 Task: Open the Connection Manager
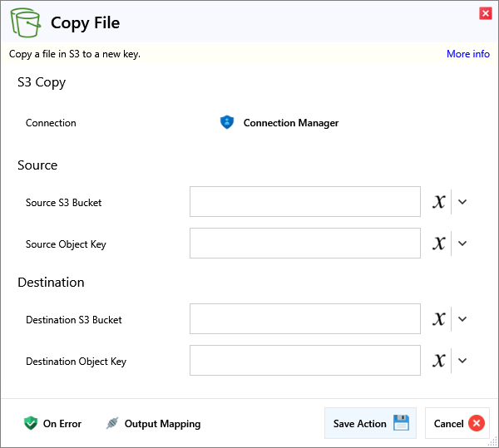click(279, 123)
